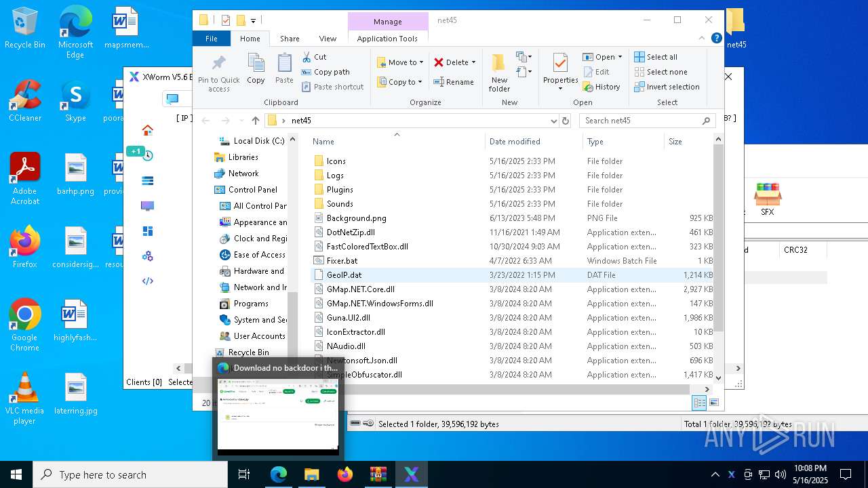This screenshot has width=868, height=488.
Task: Click XWorm code brackets sidebar icon
Action: [147, 281]
